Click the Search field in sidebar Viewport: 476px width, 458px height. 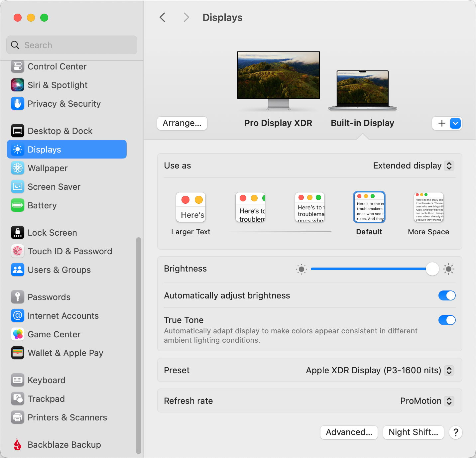coord(72,45)
